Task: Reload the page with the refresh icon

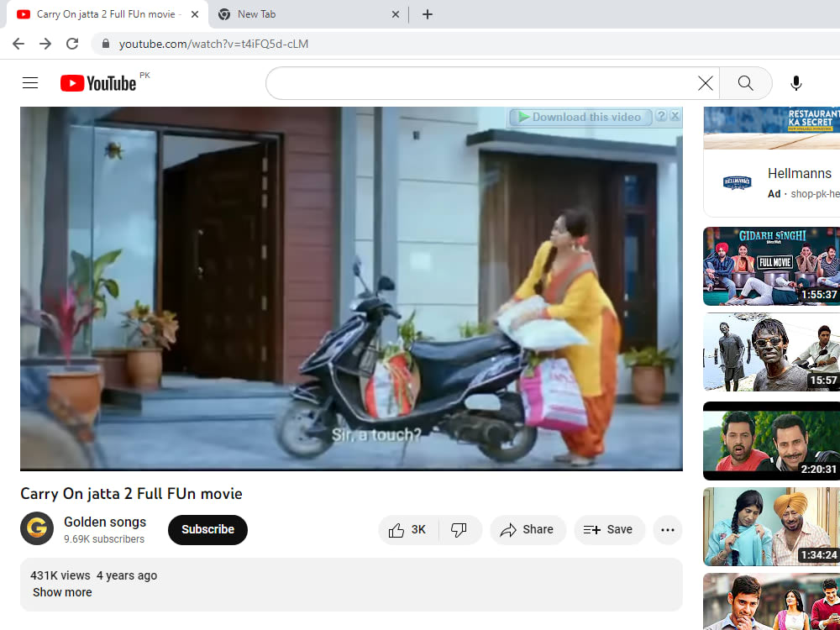Action: tap(72, 44)
